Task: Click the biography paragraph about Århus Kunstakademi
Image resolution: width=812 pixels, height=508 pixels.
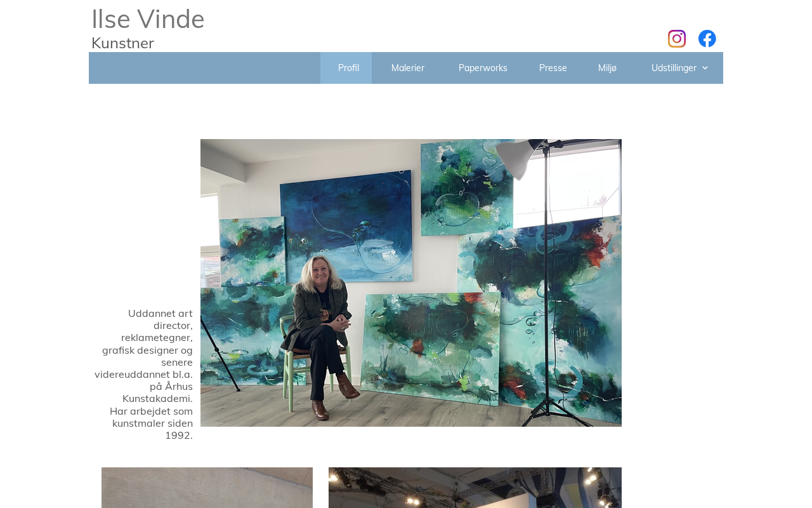Action: pyautogui.click(x=144, y=374)
